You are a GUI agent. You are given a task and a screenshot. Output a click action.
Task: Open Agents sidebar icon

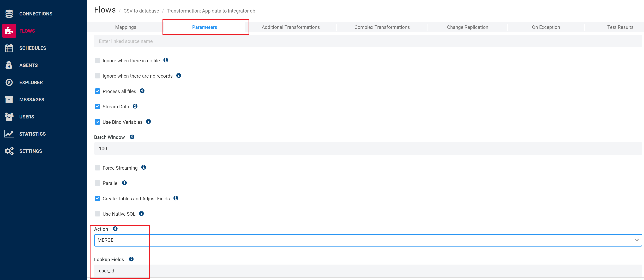(x=9, y=65)
